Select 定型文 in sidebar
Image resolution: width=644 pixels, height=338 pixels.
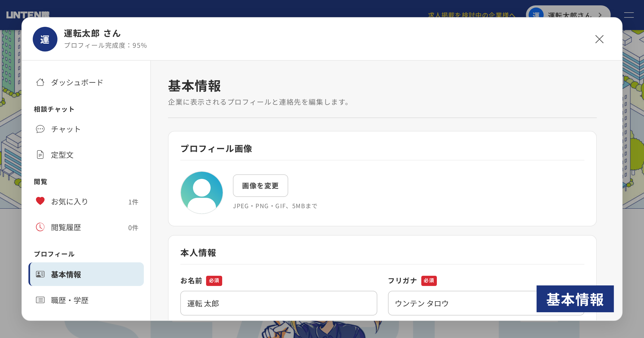coord(86,155)
